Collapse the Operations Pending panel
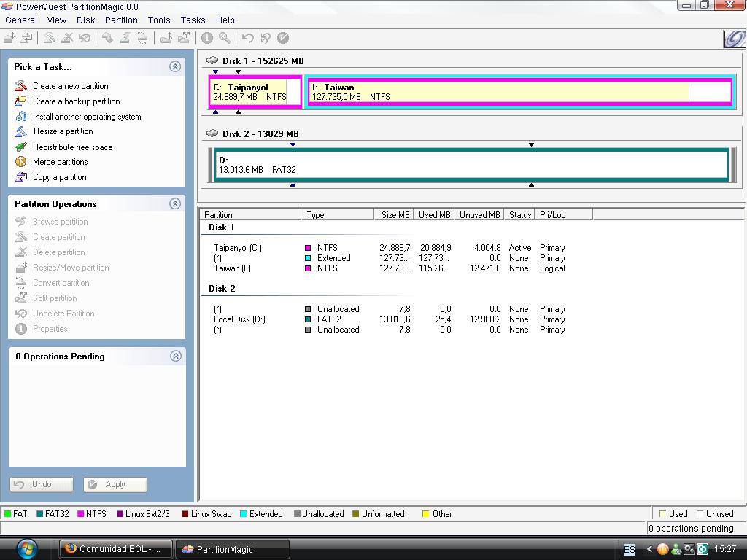747x560 pixels. 175,356
